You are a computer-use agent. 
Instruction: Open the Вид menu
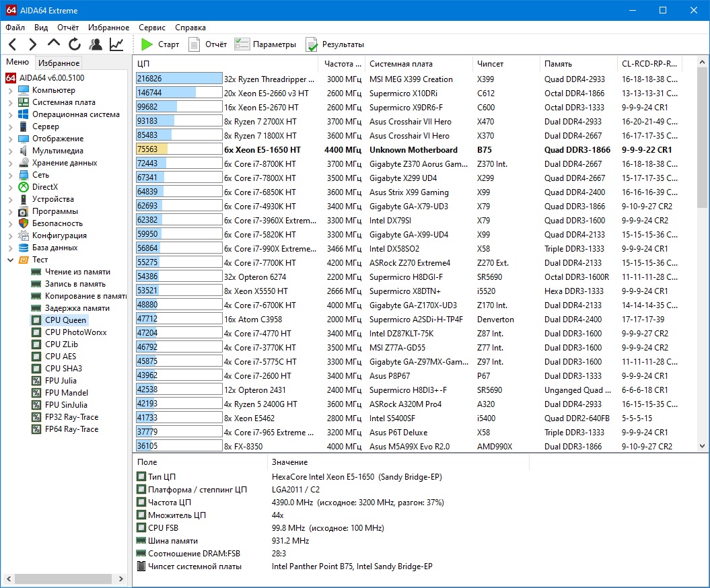[x=41, y=28]
